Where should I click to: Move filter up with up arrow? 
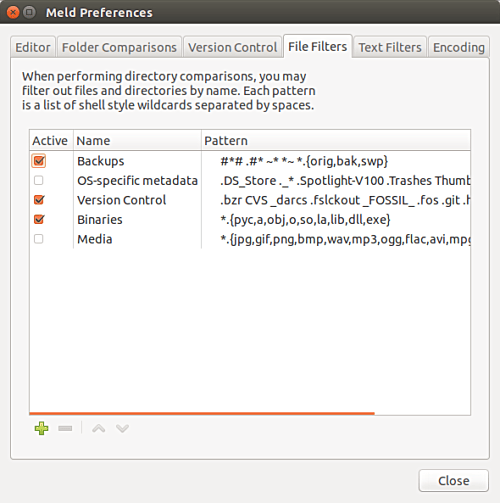99,428
